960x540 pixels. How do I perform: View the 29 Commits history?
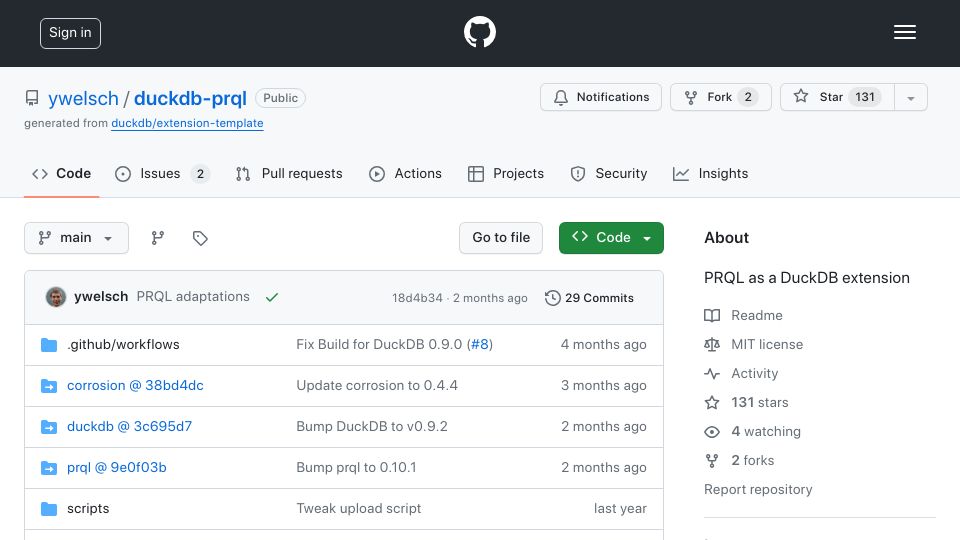click(590, 298)
